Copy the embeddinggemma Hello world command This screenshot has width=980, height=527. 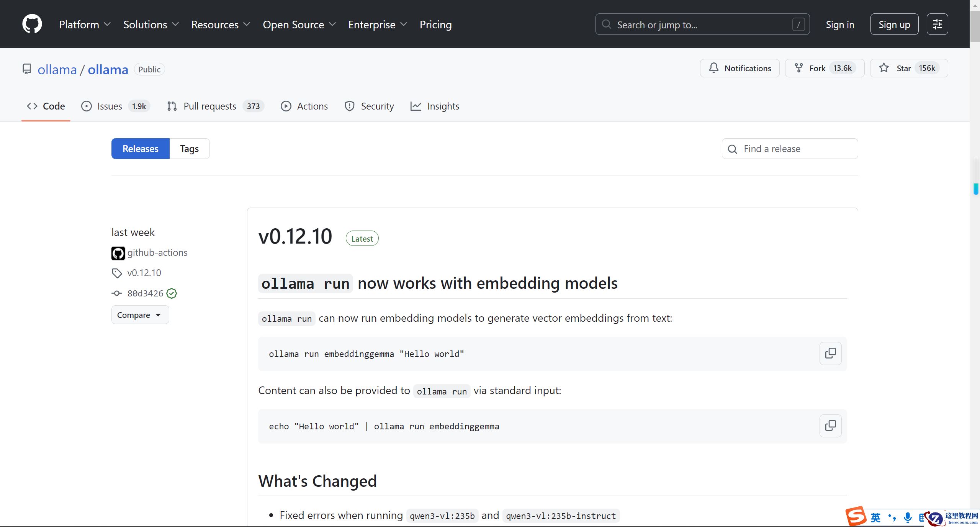click(830, 353)
